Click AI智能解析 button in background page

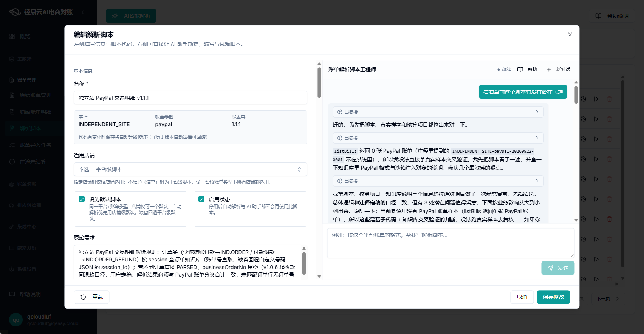pyautogui.click(x=131, y=16)
